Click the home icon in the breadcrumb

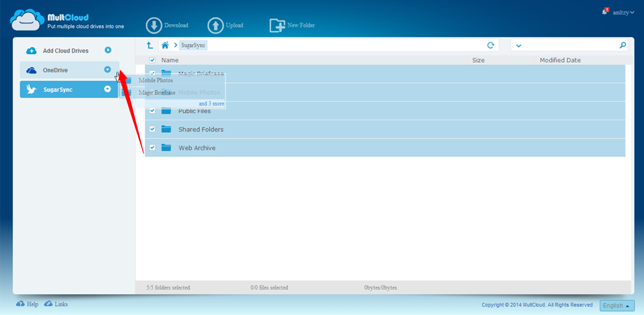pos(165,46)
